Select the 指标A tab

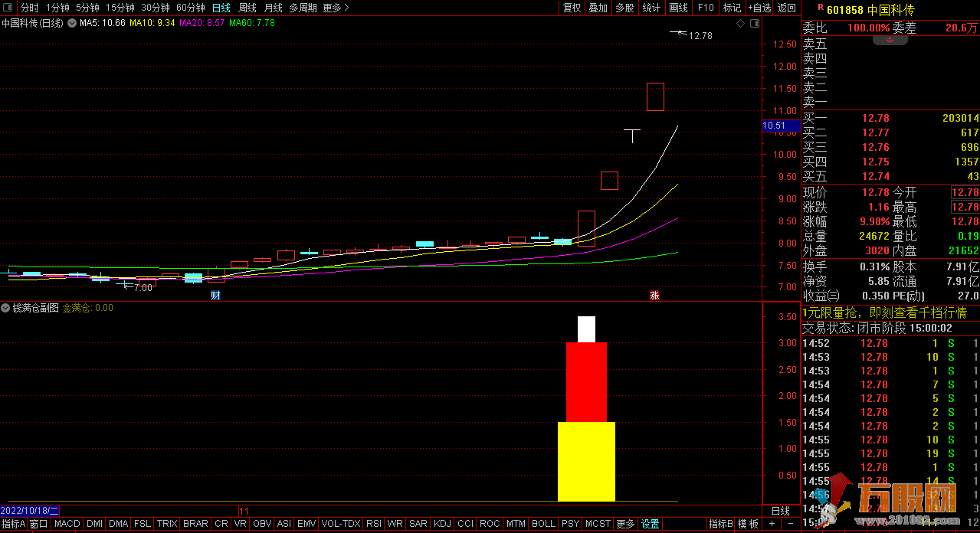click(13, 524)
